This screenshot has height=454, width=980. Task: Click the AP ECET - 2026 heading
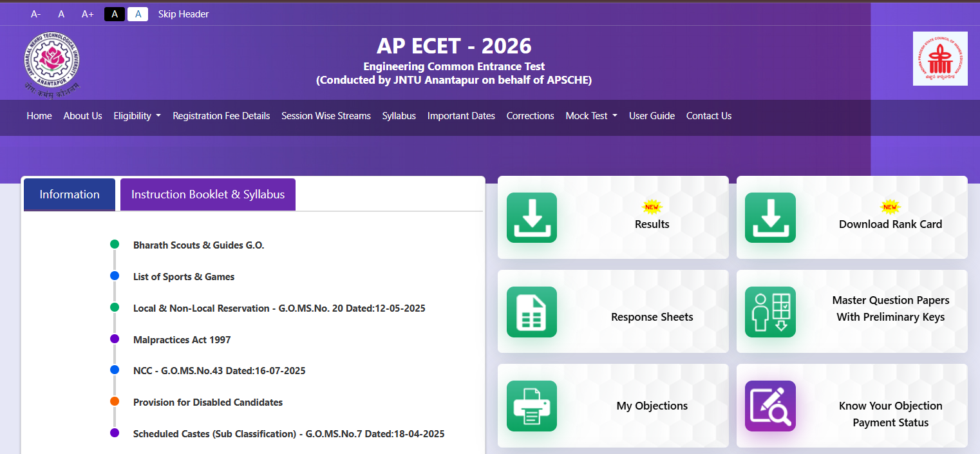pos(454,46)
